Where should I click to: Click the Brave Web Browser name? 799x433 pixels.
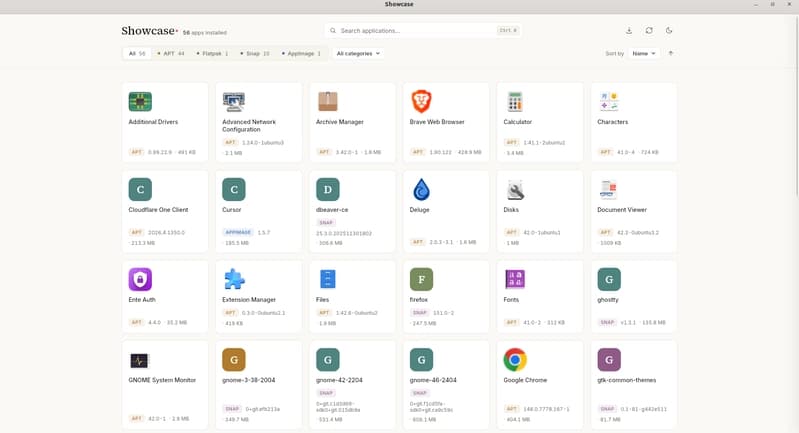point(437,122)
